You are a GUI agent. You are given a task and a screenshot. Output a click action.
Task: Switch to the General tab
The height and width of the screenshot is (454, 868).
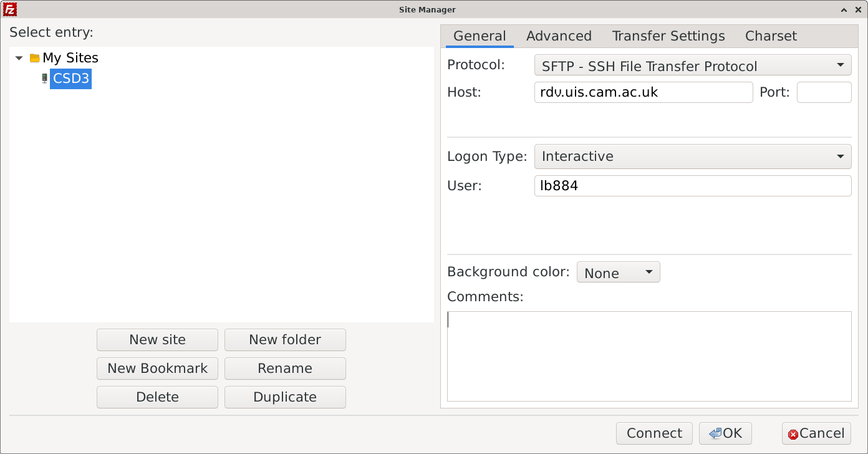[480, 36]
